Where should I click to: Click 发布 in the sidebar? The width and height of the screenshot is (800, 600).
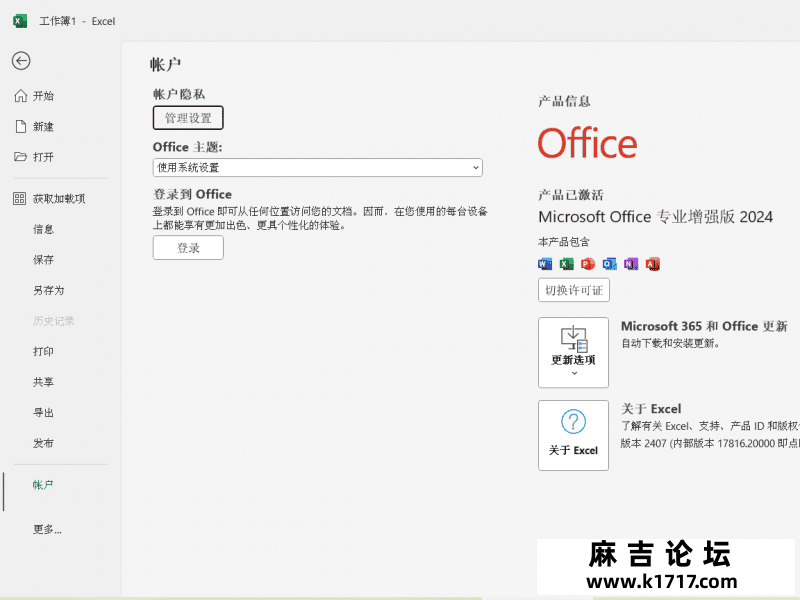click(x=43, y=443)
